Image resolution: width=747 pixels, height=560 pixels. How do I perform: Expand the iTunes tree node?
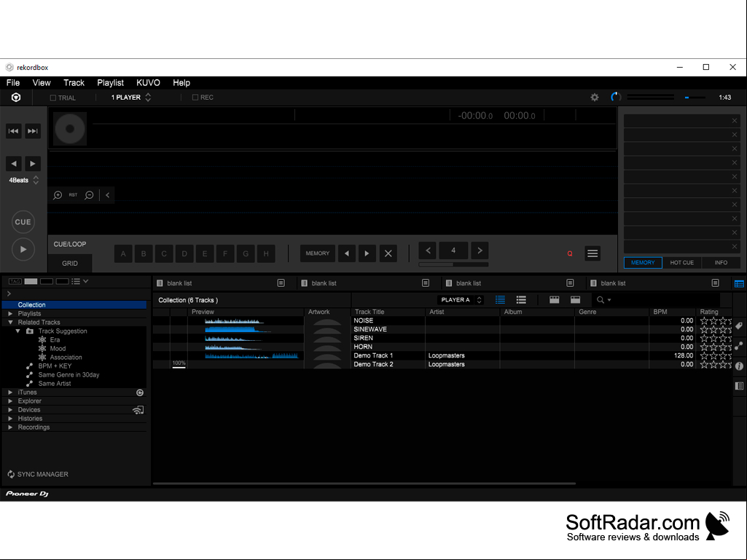pyautogui.click(x=10, y=393)
